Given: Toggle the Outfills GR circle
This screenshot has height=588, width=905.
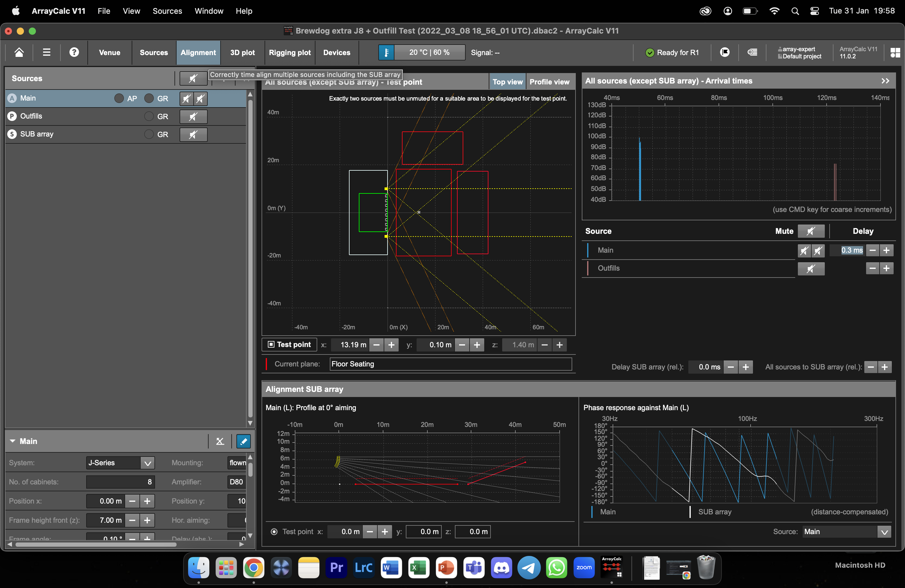Looking at the screenshot, I should click(149, 116).
